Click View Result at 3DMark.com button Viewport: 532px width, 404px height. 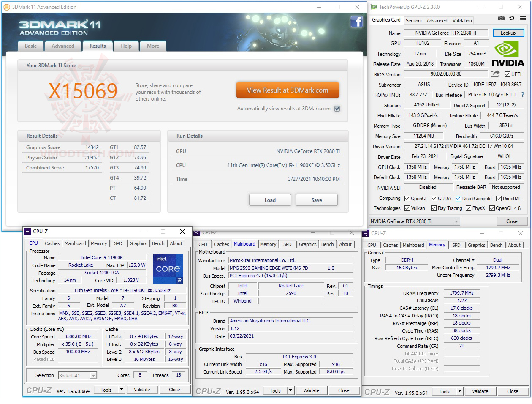point(288,90)
